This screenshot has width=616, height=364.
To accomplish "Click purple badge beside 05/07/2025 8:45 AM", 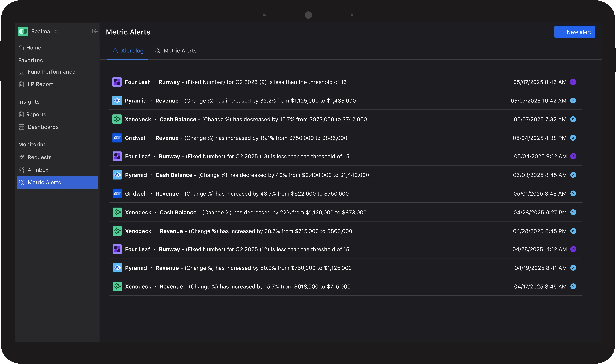I will (x=573, y=82).
